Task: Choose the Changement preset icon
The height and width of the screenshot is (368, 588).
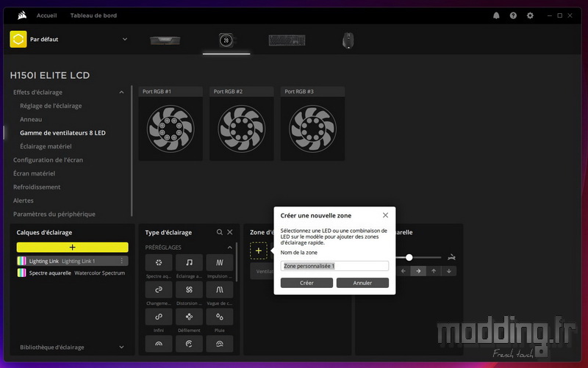Action: pos(159,289)
